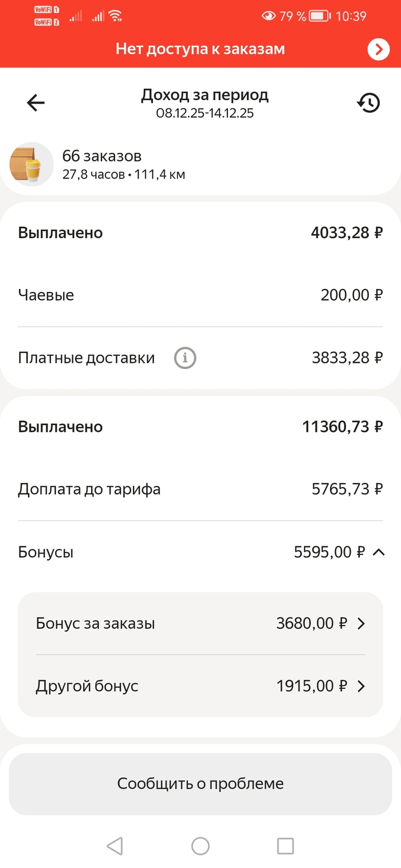Tap the Другой бонус row label
The width and height of the screenshot is (401, 868).
(87, 686)
